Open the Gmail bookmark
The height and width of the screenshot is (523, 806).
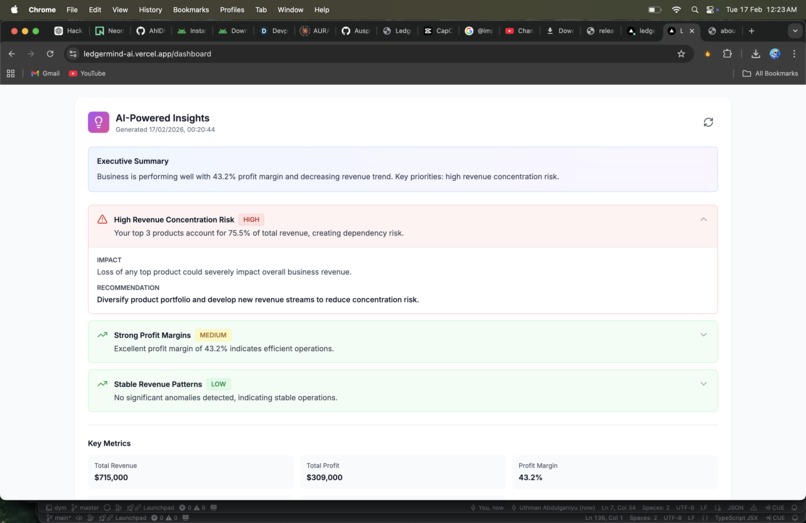(x=45, y=74)
